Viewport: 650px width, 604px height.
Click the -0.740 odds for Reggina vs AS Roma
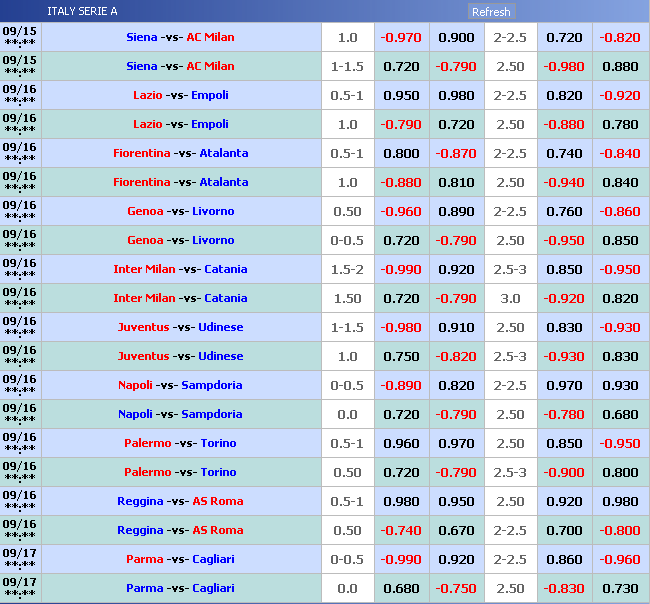point(401,530)
